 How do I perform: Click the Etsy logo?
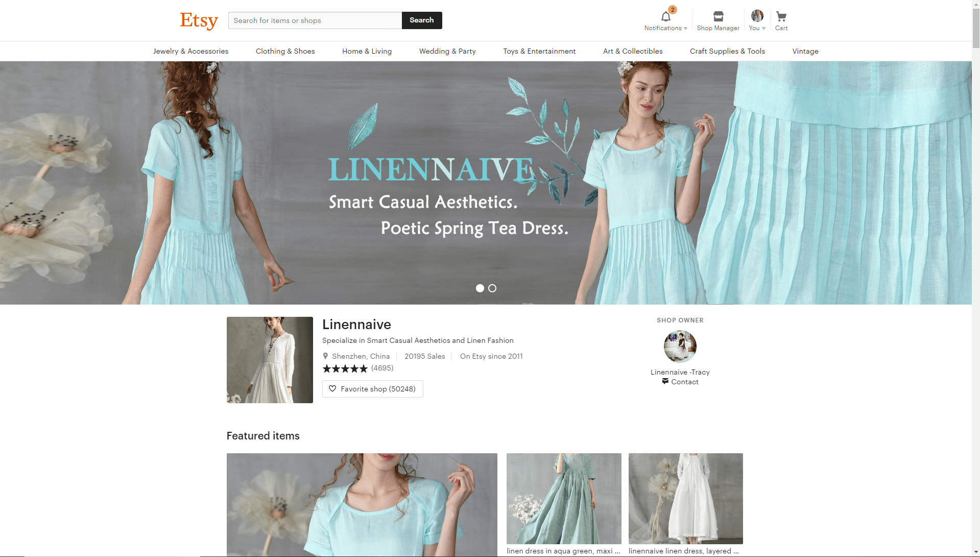[199, 20]
